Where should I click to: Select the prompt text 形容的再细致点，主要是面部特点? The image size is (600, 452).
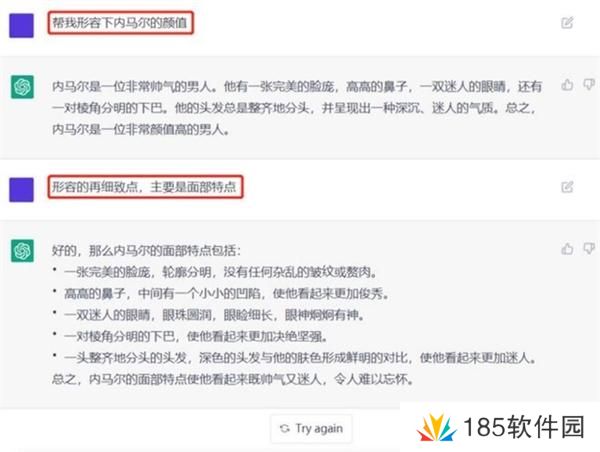click(x=144, y=187)
